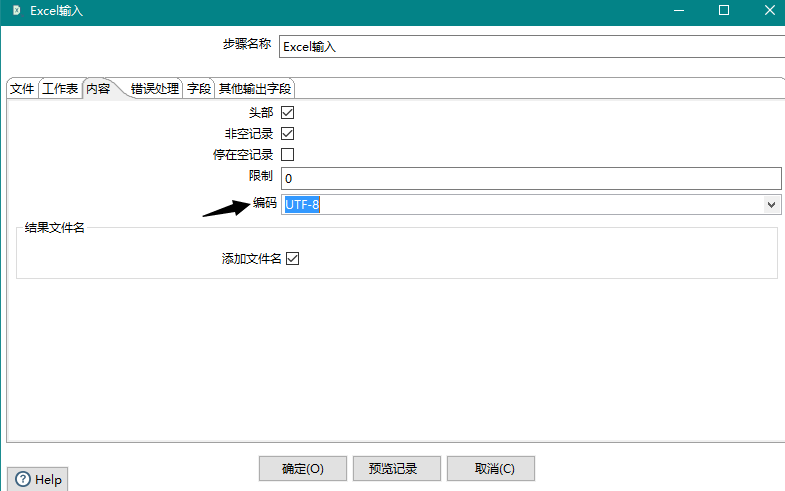Maximize the Excel输入 dialog window
This screenshot has width=785, height=491.
pos(724,11)
